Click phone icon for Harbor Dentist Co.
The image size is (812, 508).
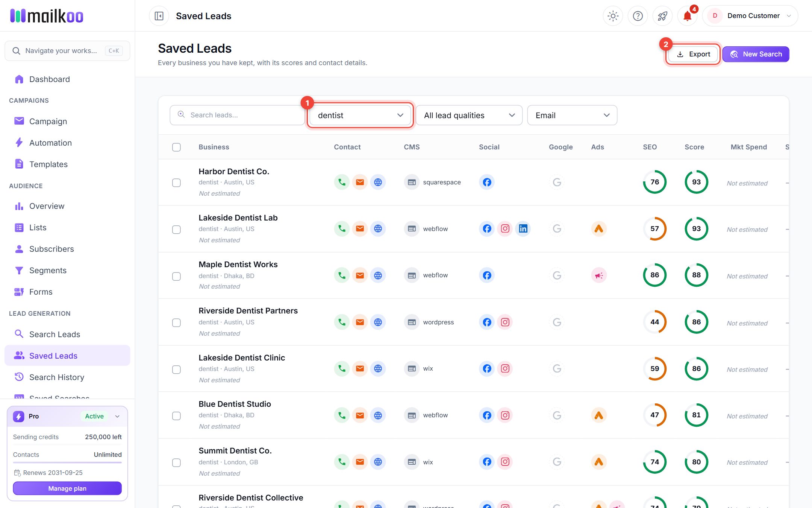click(342, 182)
